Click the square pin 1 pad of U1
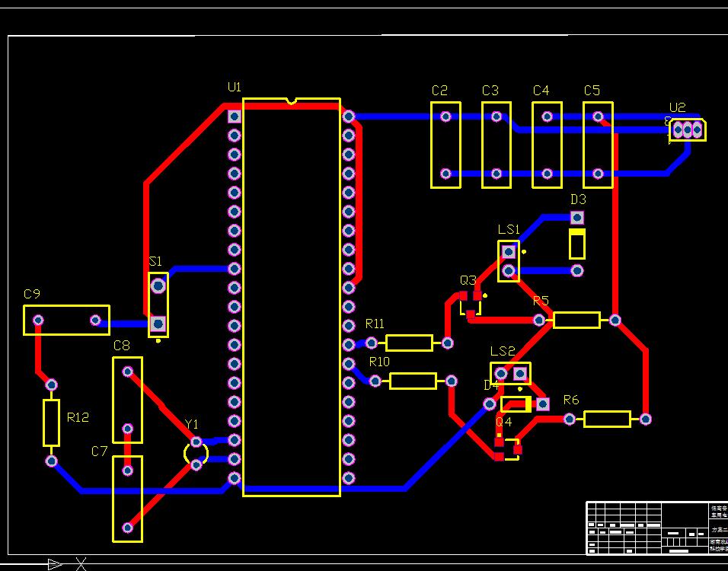This screenshot has width=728, height=571. click(235, 116)
